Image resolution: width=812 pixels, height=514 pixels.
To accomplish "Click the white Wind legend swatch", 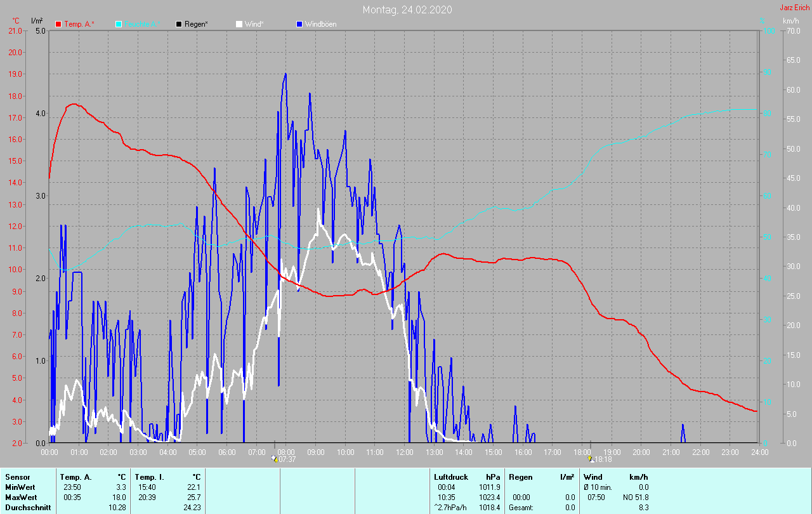I will click(239, 24).
